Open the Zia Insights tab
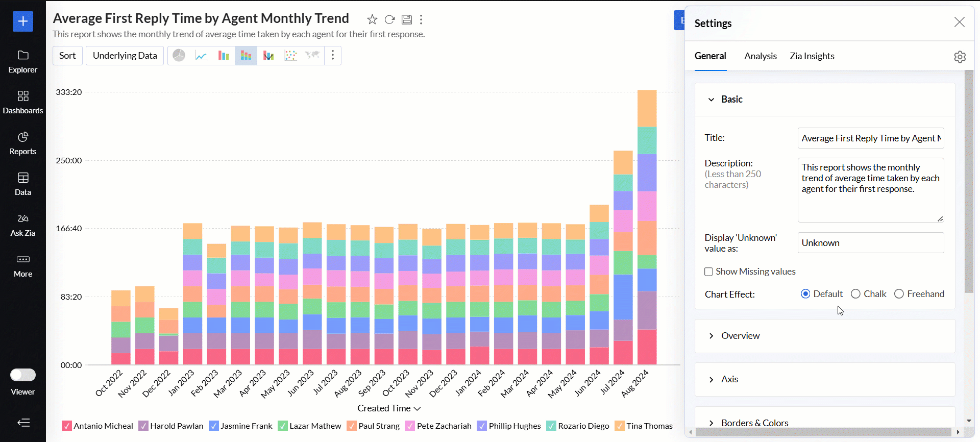The image size is (980, 442). (x=812, y=56)
